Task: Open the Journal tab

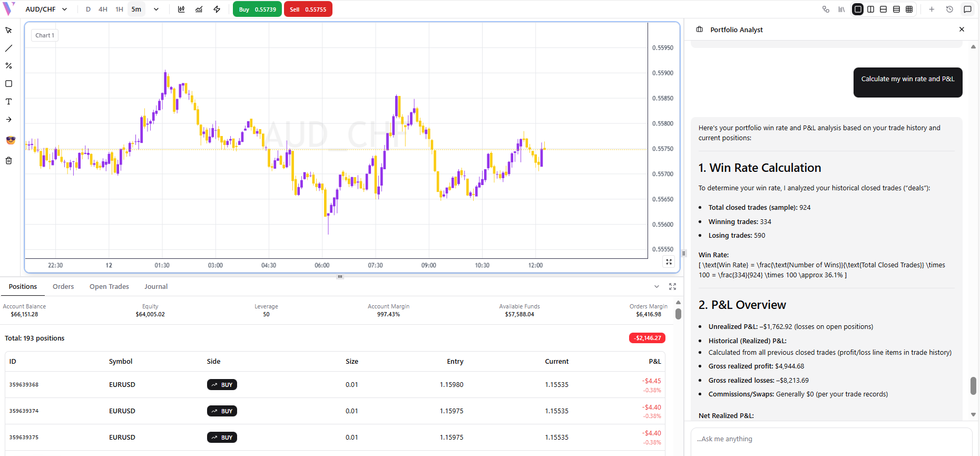Action: [156, 287]
